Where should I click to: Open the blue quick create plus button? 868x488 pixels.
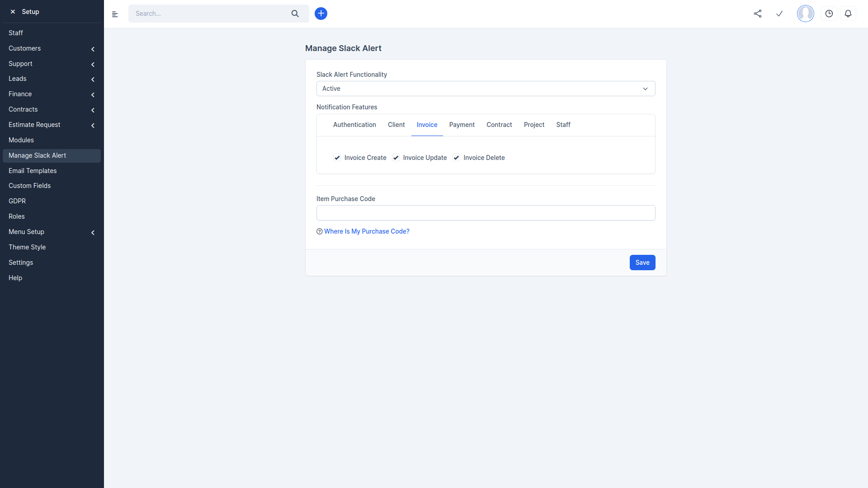(321, 14)
